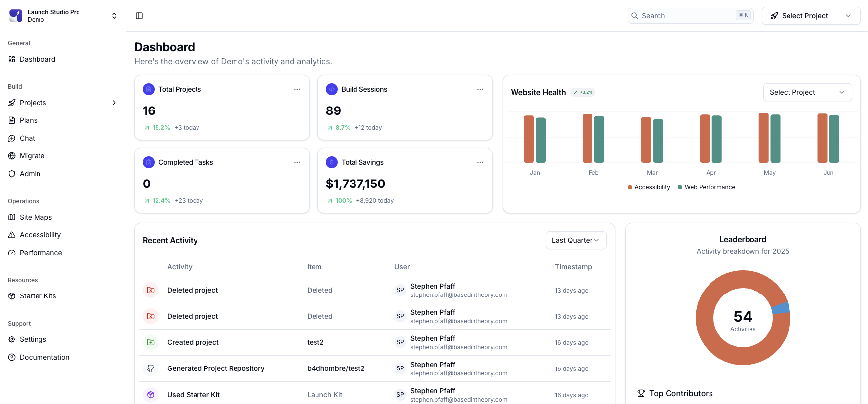Click the Completed Tasks three-dot icon
This screenshot has width=868, height=404.
click(297, 162)
